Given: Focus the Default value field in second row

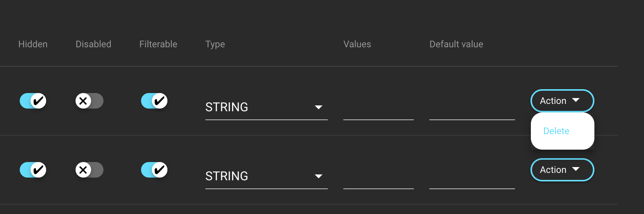Looking at the screenshot, I should pos(472,179).
